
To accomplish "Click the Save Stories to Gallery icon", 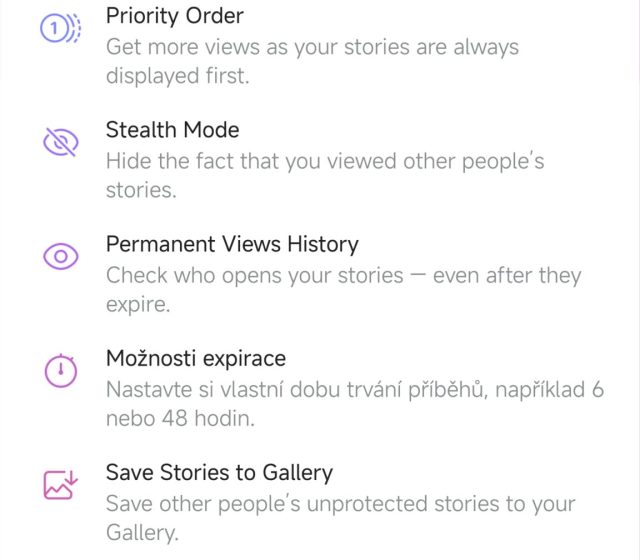I will (60, 485).
